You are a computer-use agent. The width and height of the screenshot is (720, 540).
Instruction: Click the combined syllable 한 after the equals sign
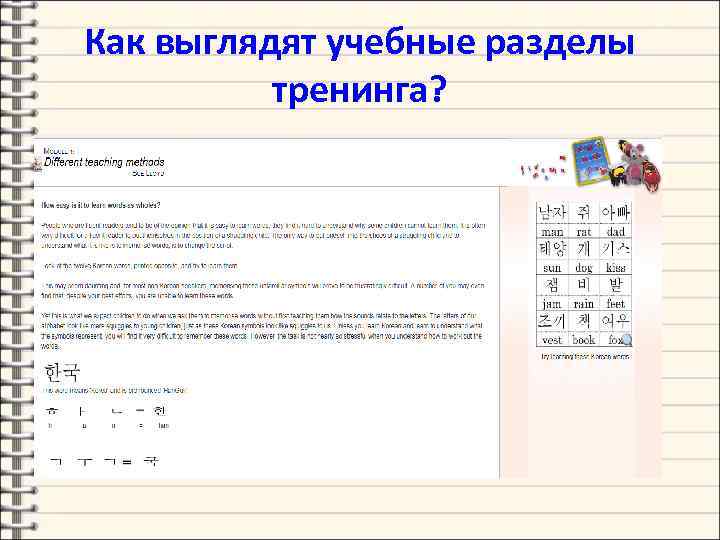tap(159, 411)
